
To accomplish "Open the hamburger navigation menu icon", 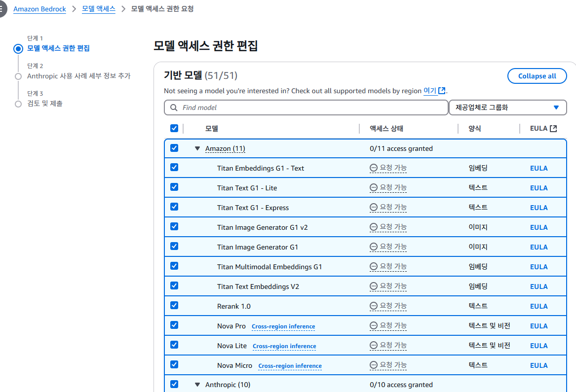I will pos(2,9).
